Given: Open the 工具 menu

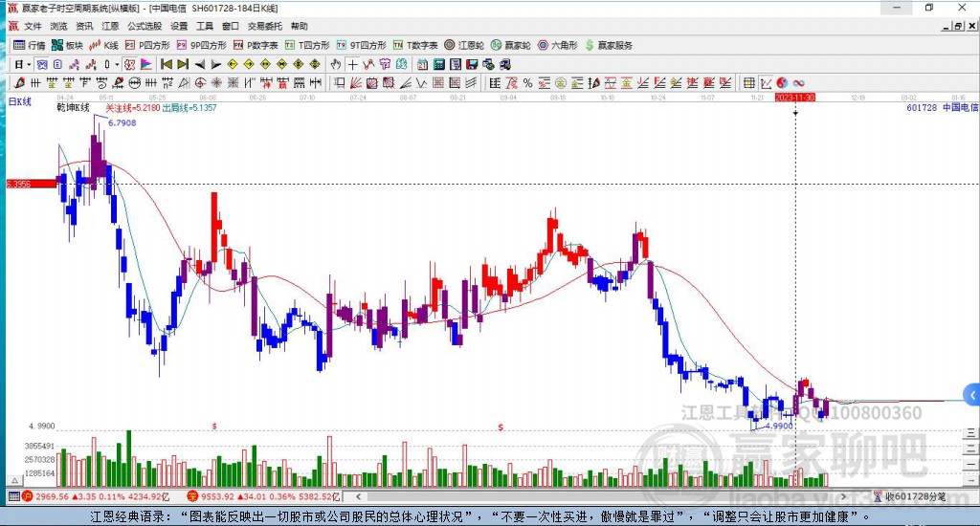Looking at the screenshot, I should pyautogui.click(x=205, y=26).
